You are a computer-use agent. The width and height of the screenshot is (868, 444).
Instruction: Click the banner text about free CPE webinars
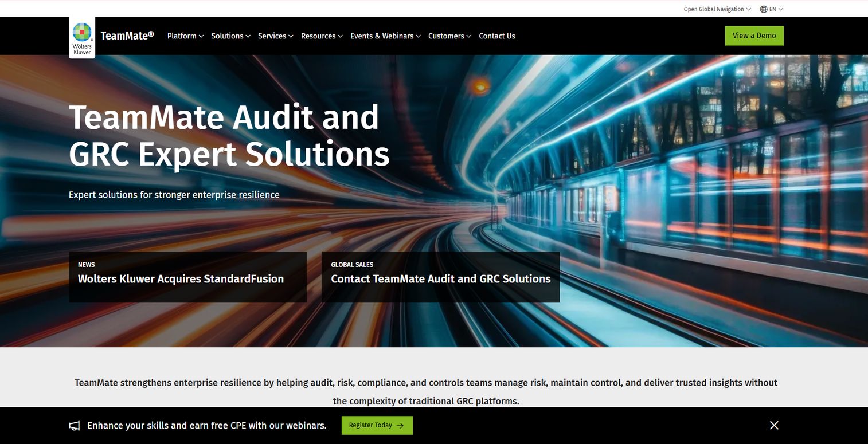coord(207,426)
